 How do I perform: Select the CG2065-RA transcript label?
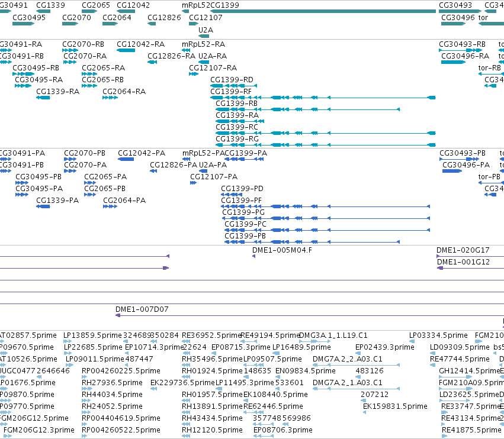[x=104, y=68]
